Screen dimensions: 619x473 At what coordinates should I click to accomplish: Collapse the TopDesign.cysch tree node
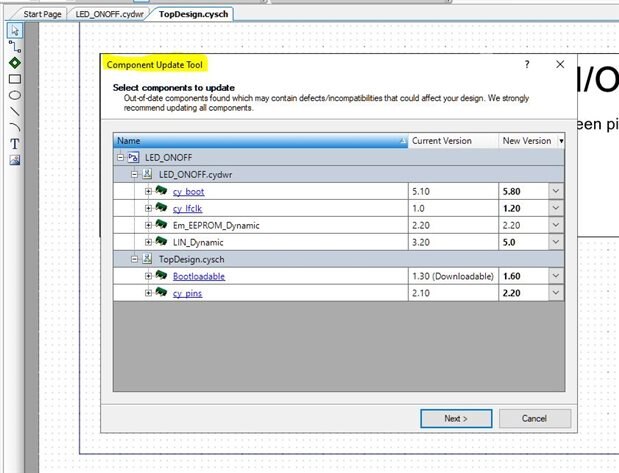pyautogui.click(x=135, y=259)
